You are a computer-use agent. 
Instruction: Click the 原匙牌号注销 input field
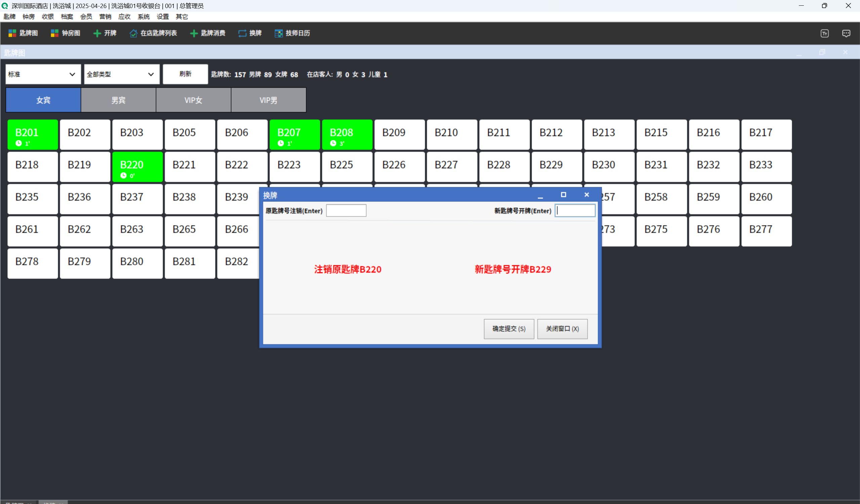(x=346, y=211)
